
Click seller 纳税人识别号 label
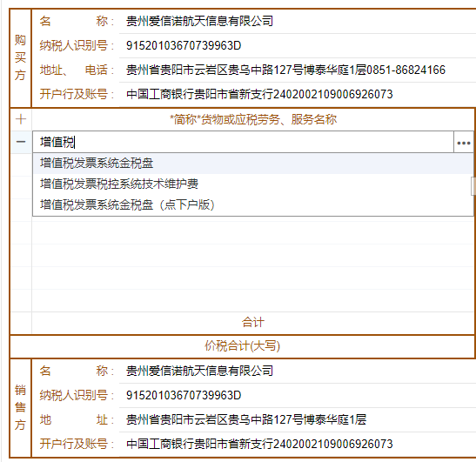[x=77, y=395]
